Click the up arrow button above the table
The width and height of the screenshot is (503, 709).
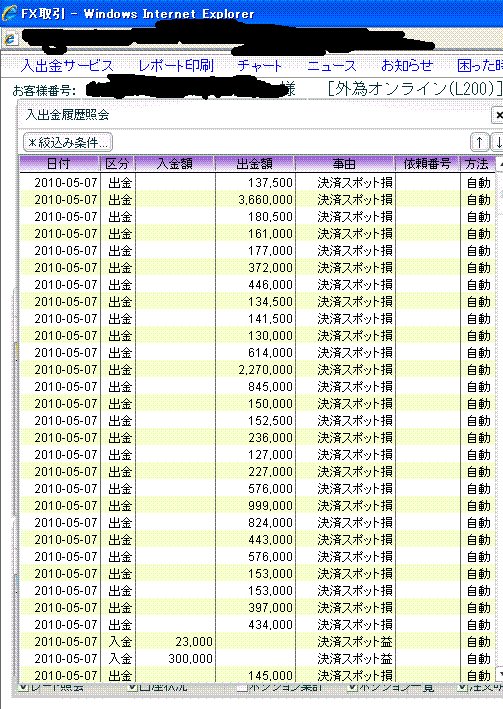479,142
